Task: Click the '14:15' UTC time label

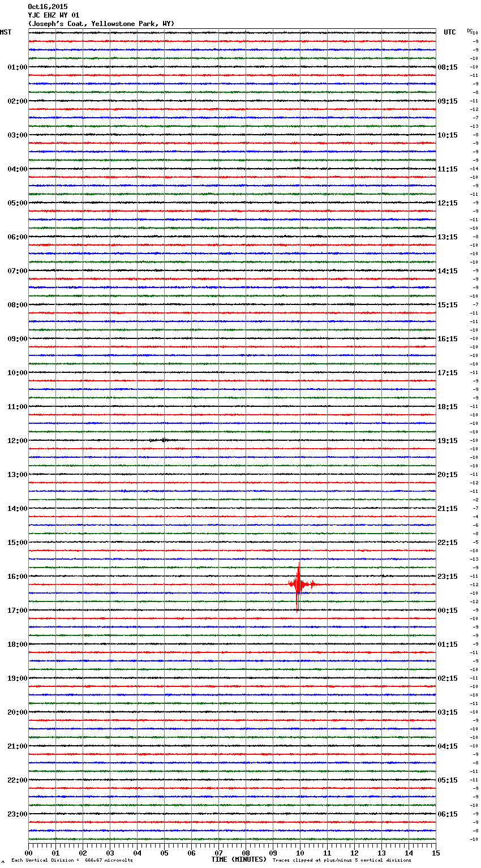Action: 448,271
